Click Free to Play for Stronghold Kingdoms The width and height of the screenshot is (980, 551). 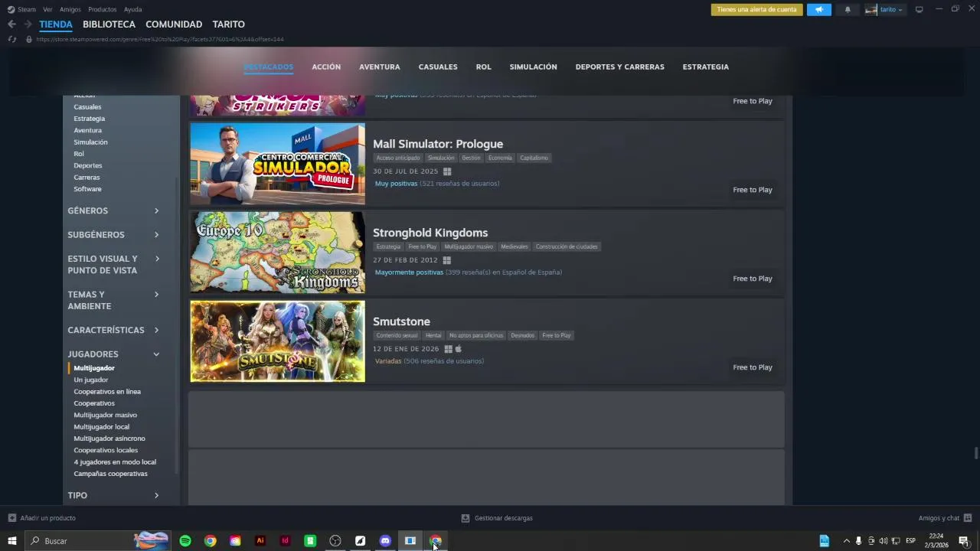753,279
